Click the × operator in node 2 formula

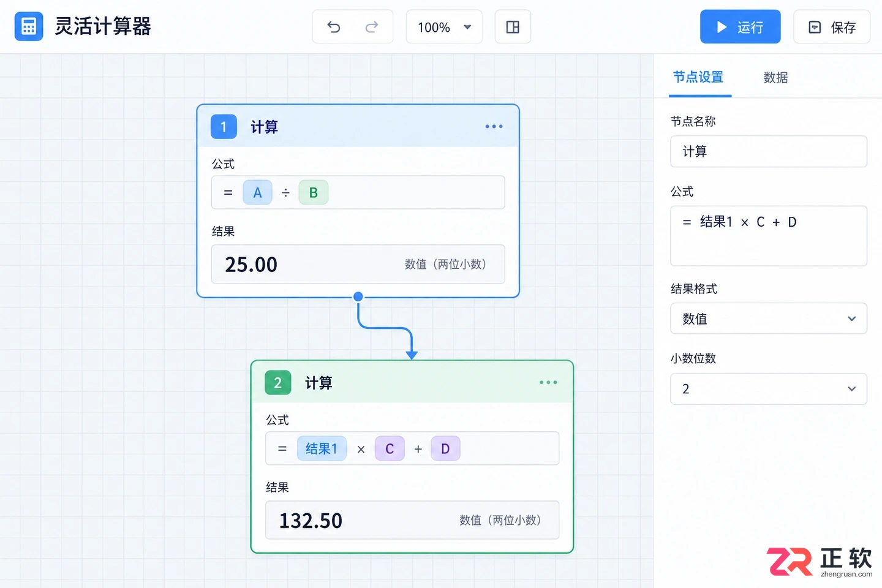click(x=361, y=450)
